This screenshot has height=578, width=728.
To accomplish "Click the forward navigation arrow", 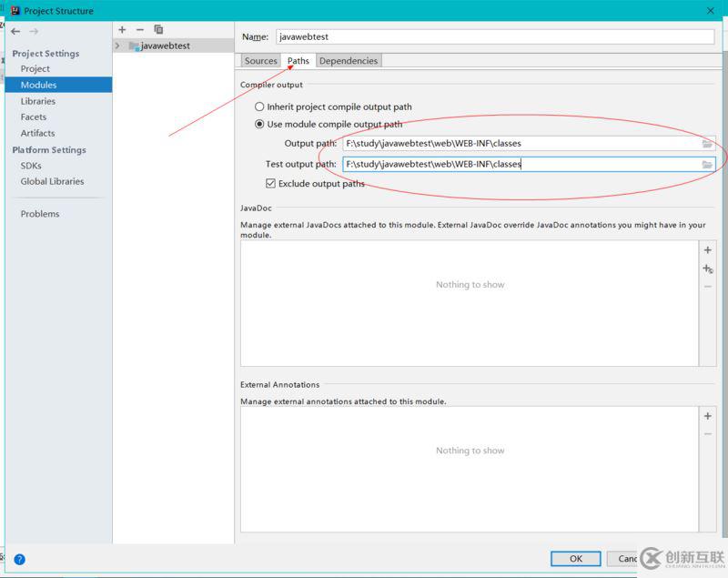I will (34, 31).
